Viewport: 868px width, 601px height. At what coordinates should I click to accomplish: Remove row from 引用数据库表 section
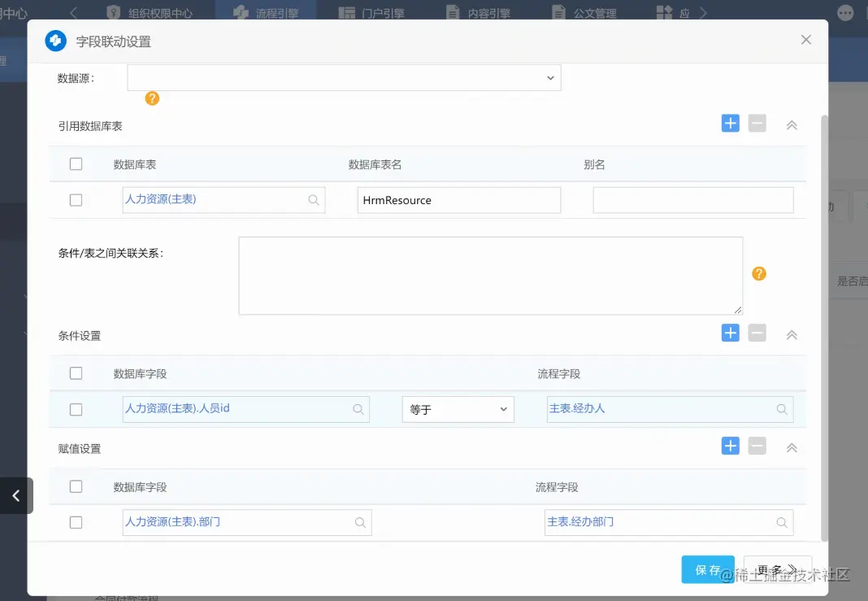[757, 123]
